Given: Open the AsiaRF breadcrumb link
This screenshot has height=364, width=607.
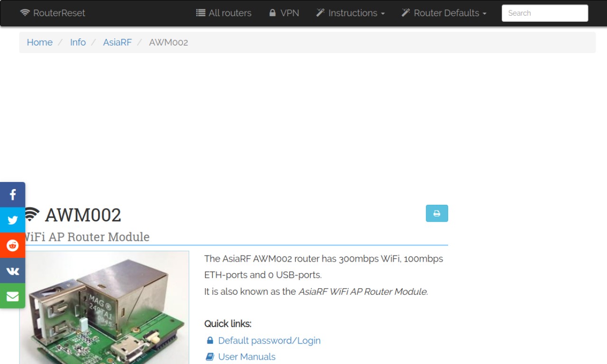Looking at the screenshot, I should pyautogui.click(x=117, y=42).
